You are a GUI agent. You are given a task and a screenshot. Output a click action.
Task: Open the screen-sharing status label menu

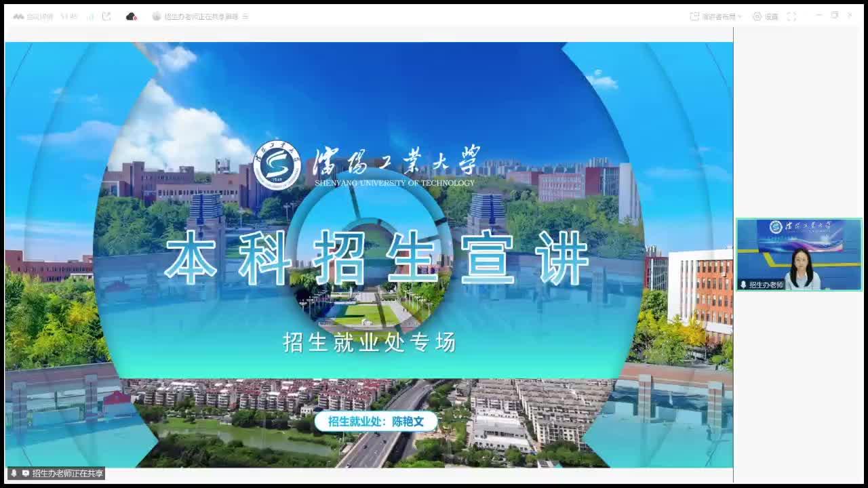point(200,16)
